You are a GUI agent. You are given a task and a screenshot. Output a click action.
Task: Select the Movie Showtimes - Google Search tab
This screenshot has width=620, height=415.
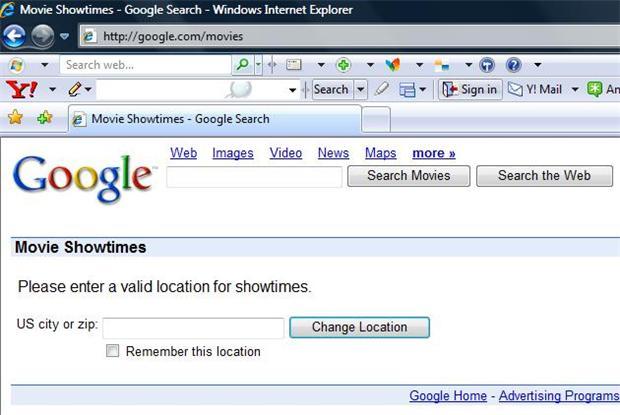pos(215,119)
